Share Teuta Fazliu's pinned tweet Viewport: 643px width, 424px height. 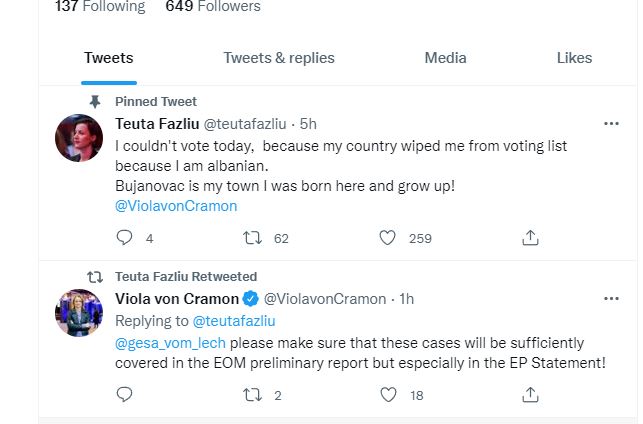point(531,238)
